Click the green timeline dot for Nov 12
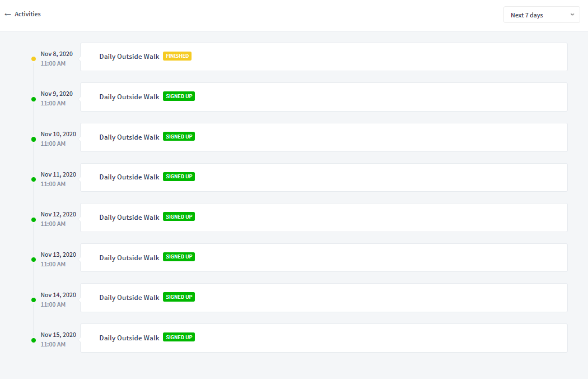This screenshot has height=379, width=588. [34, 220]
